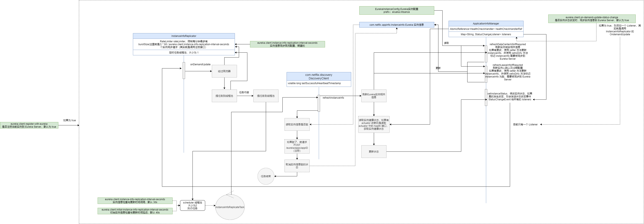Click the onDemandUpdate arrow label

pyautogui.click(x=200, y=64)
